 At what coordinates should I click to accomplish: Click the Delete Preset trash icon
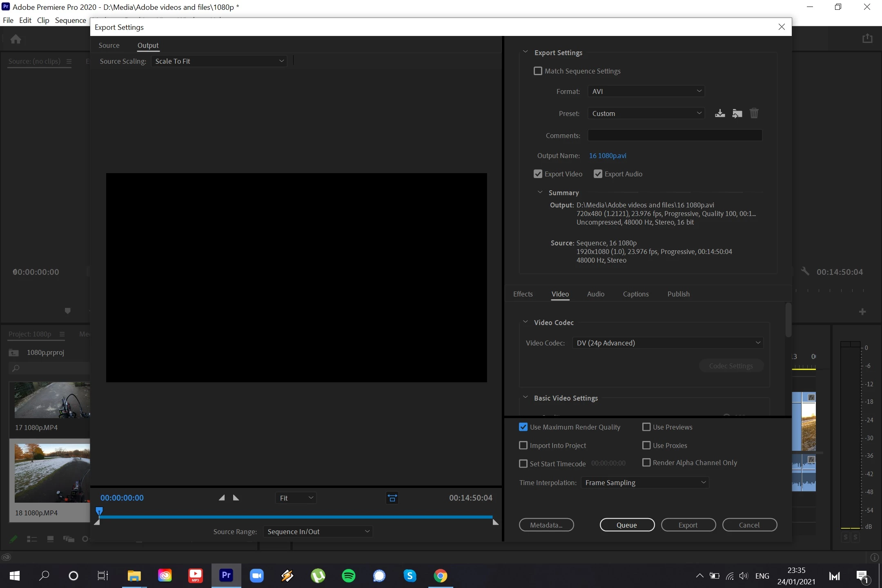754,113
